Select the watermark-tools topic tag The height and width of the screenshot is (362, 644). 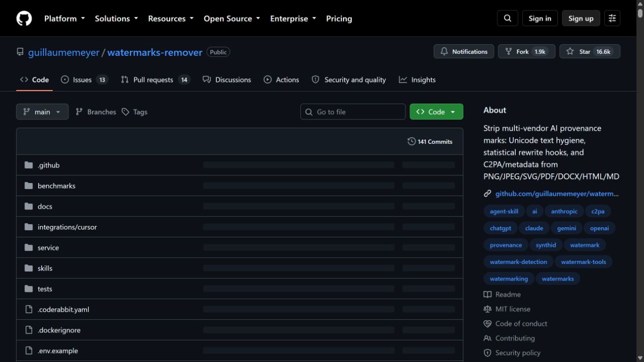coord(583,262)
